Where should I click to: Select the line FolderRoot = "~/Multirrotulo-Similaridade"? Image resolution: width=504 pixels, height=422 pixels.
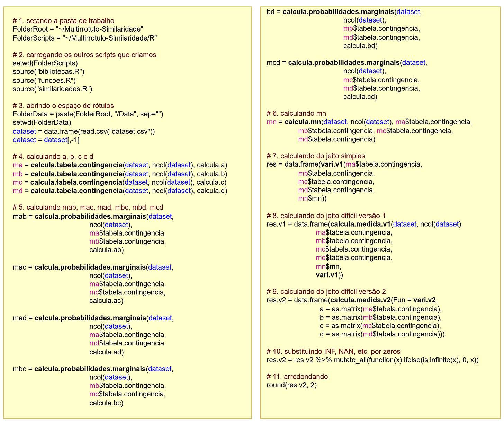pos(78,29)
